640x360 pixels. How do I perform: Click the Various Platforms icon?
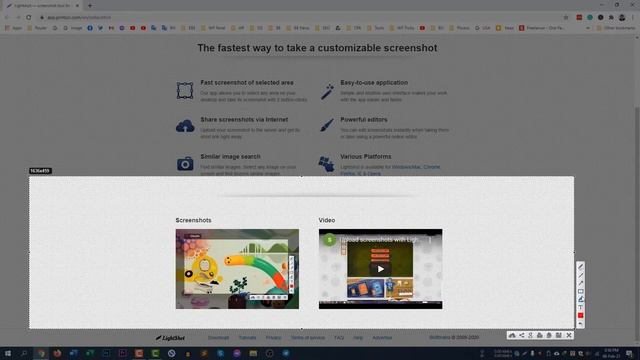pyautogui.click(x=326, y=164)
